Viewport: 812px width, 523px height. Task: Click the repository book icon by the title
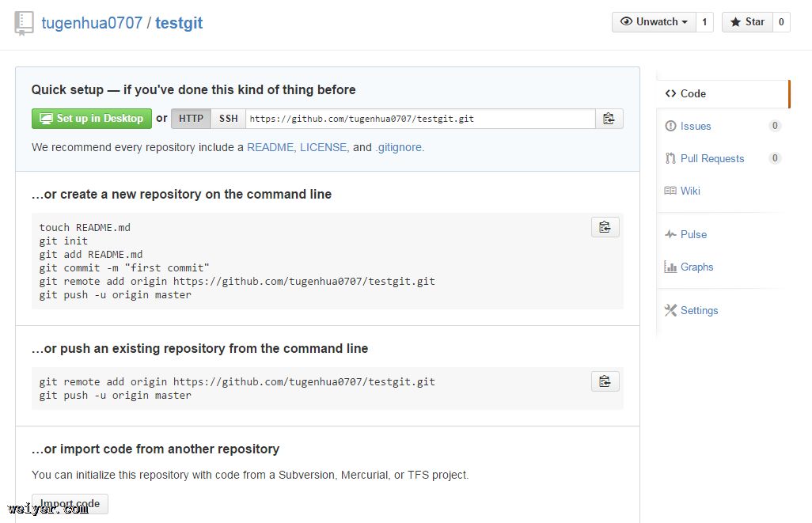click(24, 23)
